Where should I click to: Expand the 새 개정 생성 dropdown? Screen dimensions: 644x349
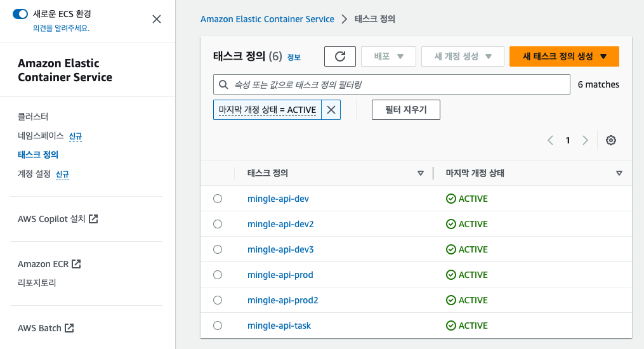[x=463, y=56]
